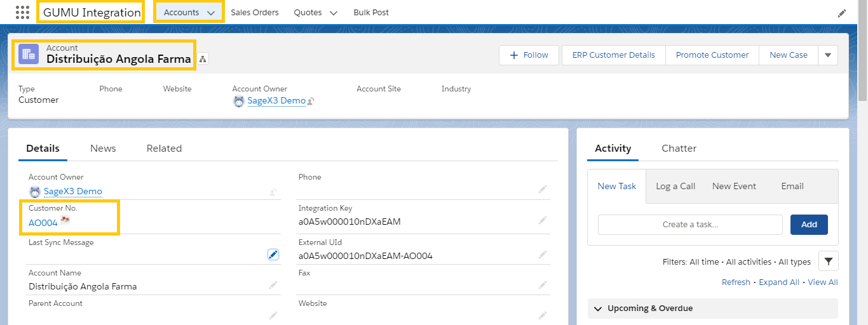Open the Sales Orders tab

(254, 12)
